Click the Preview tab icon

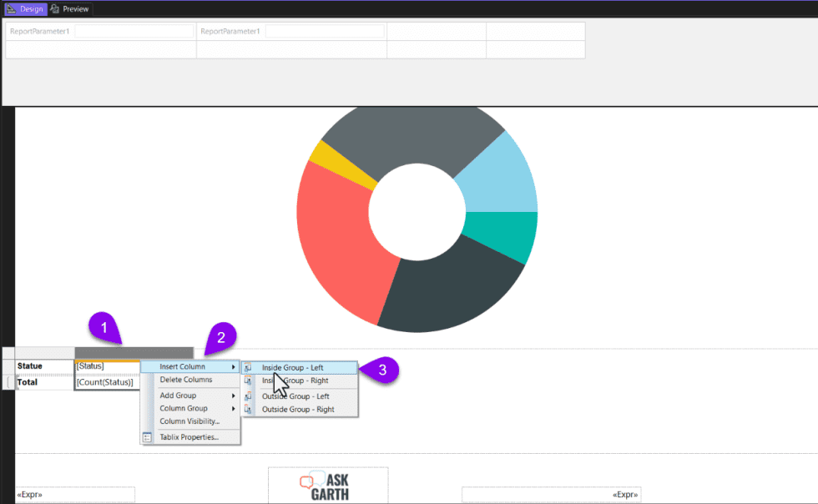[x=55, y=9]
